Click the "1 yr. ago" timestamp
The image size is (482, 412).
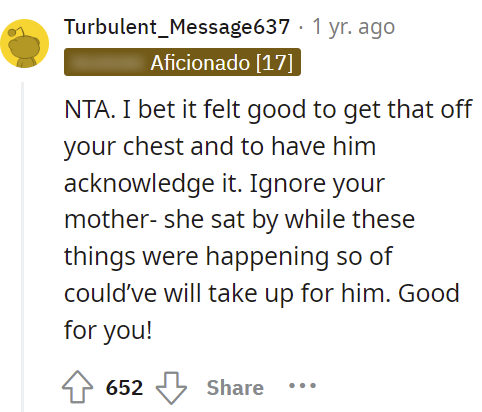[353, 27]
